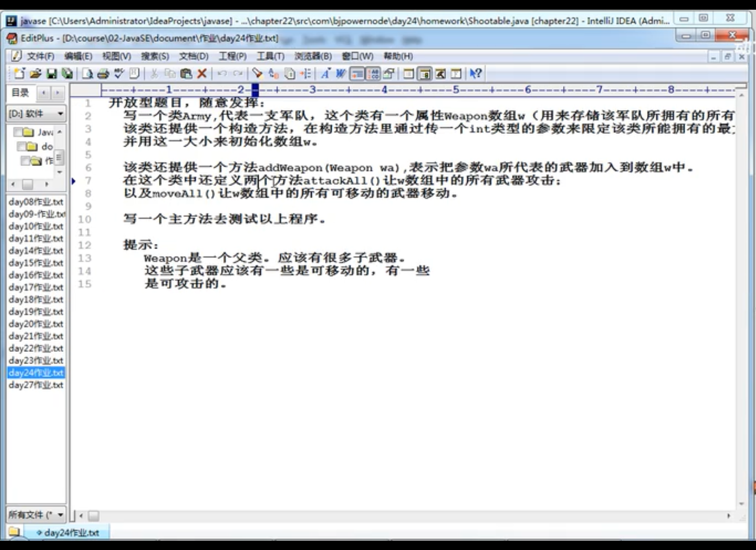Run spell check with the checkmark icon
756x550 pixels.
(x=119, y=74)
